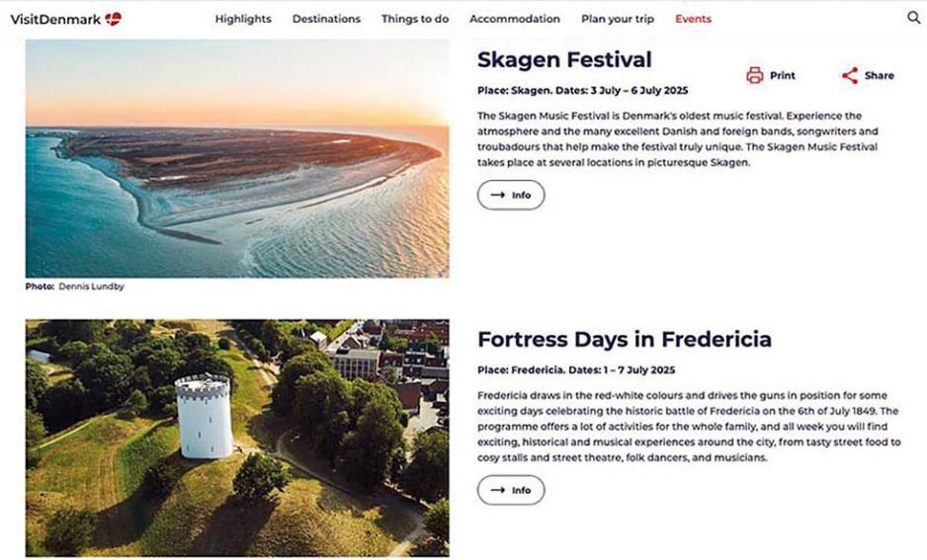Click the red share icon
Viewport: 927px width, 560px height.
point(849,75)
